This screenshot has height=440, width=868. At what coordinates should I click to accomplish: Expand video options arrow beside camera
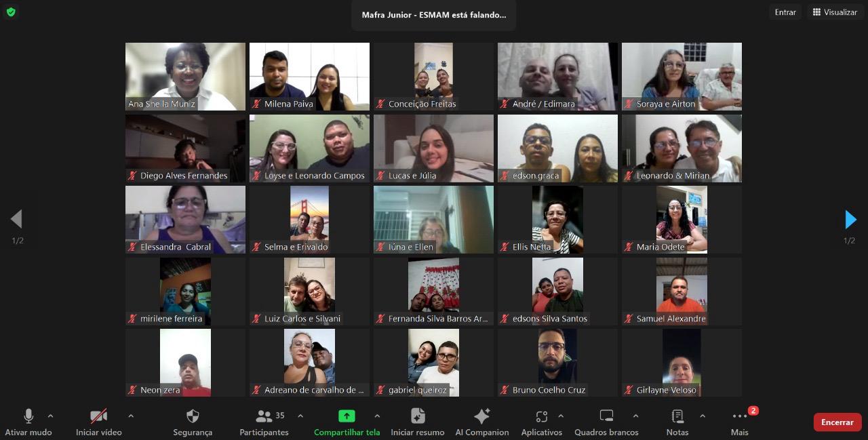click(x=131, y=416)
